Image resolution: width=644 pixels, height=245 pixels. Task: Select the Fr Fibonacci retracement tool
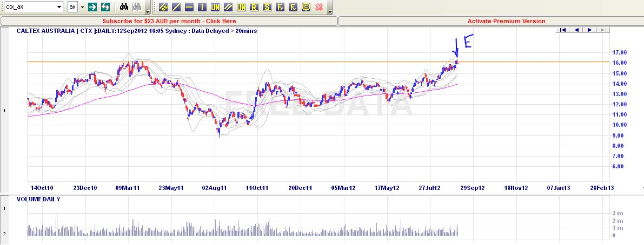280,7
